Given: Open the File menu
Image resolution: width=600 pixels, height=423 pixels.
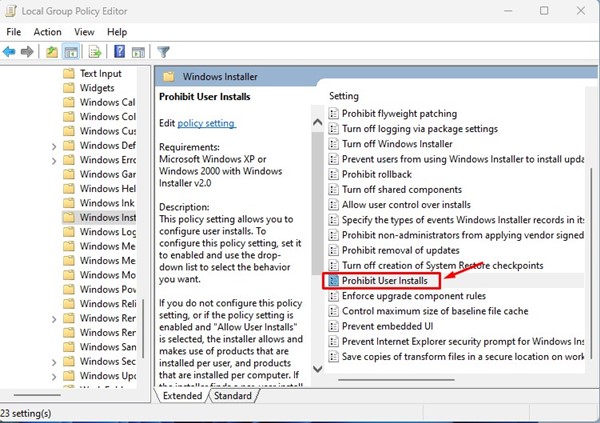Looking at the screenshot, I should [14, 32].
